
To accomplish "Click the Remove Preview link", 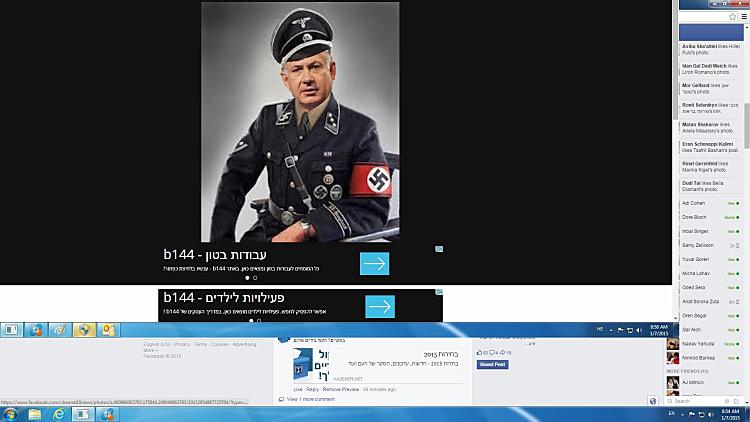I will [x=340, y=389].
